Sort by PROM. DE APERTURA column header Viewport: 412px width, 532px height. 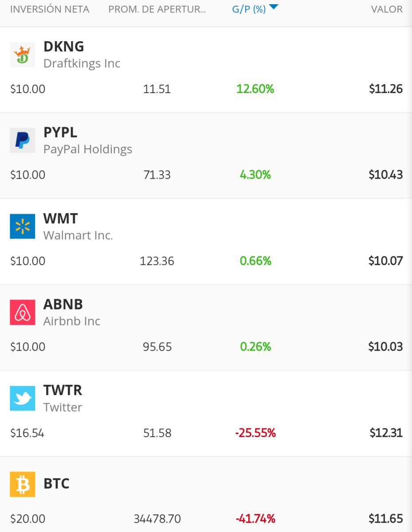coord(157,9)
